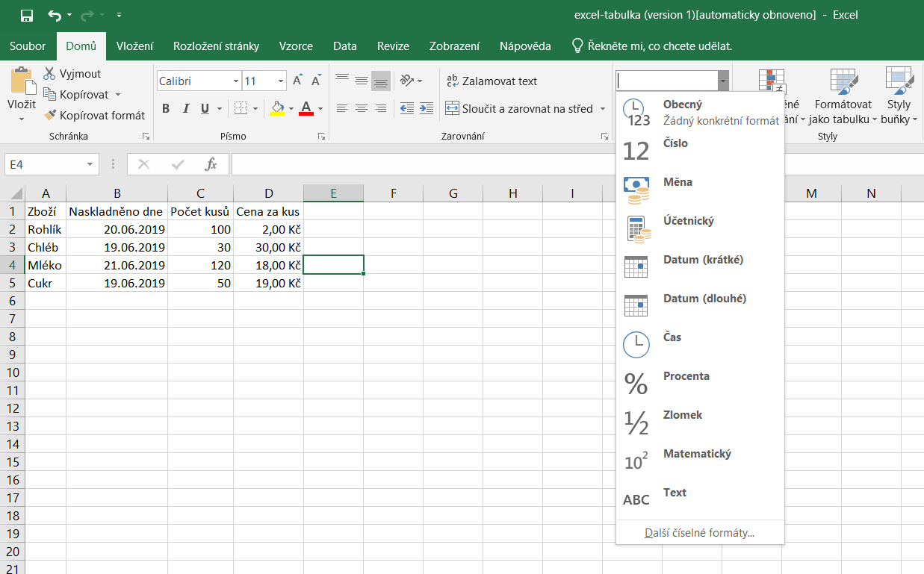Screen dimensions: 924x574
Task: Toggle underline formatting
Action: click(205, 108)
